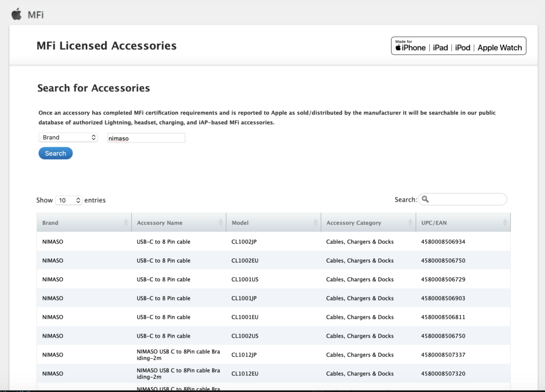This screenshot has height=392, width=545.
Task: Click the NIMASO brand cell for CL1012EU
Action: 52,373
